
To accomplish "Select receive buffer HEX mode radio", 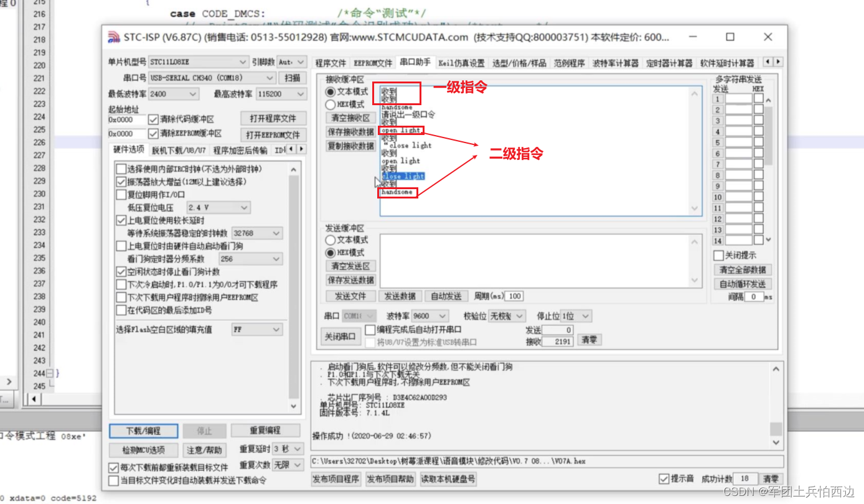I will (331, 105).
